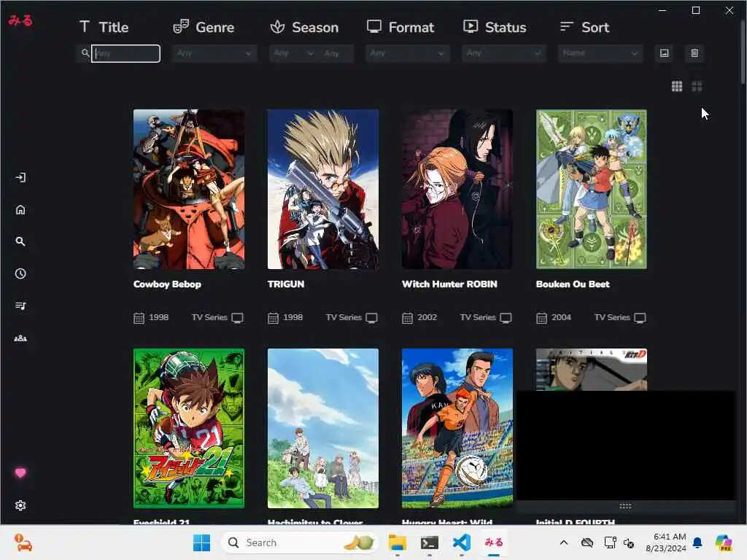Screen dimensions: 747x560
Task: Click TV Series label under TRIGUN
Action: pyautogui.click(x=344, y=317)
